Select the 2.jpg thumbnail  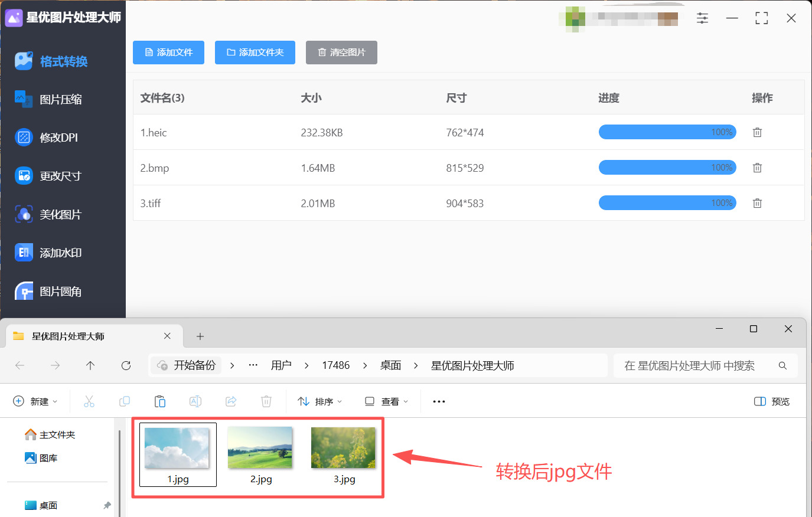260,454
